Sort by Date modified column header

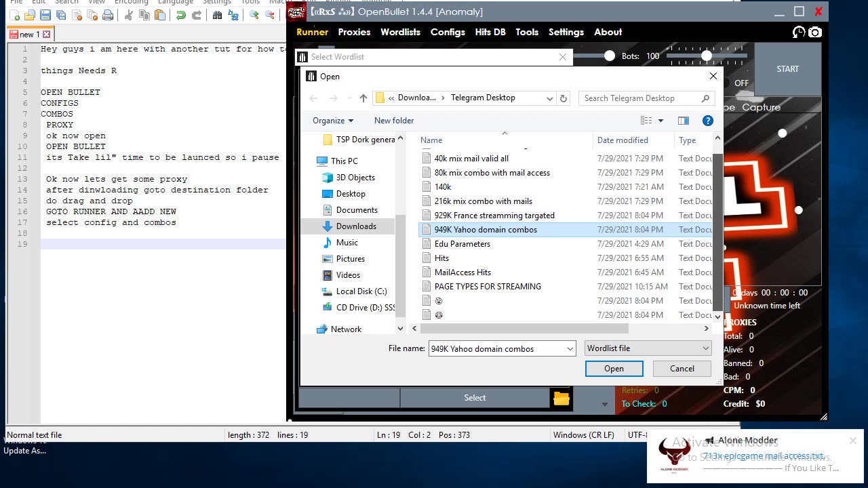click(x=623, y=140)
